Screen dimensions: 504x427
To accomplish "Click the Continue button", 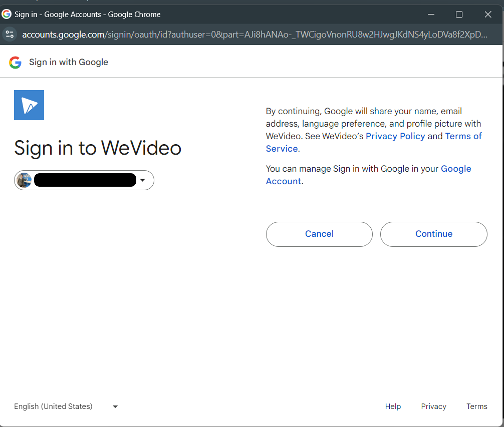I will pyautogui.click(x=433, y=234).
